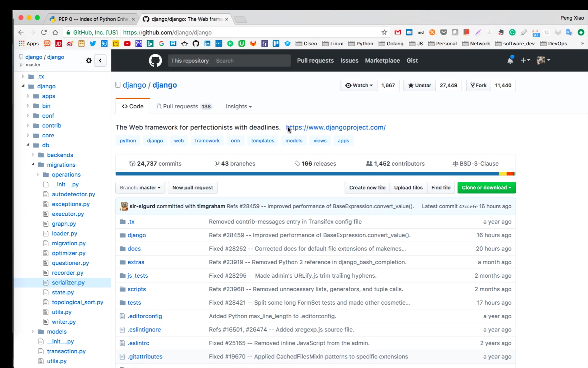Open the Insights tab menu

click(x=238, y=106)
